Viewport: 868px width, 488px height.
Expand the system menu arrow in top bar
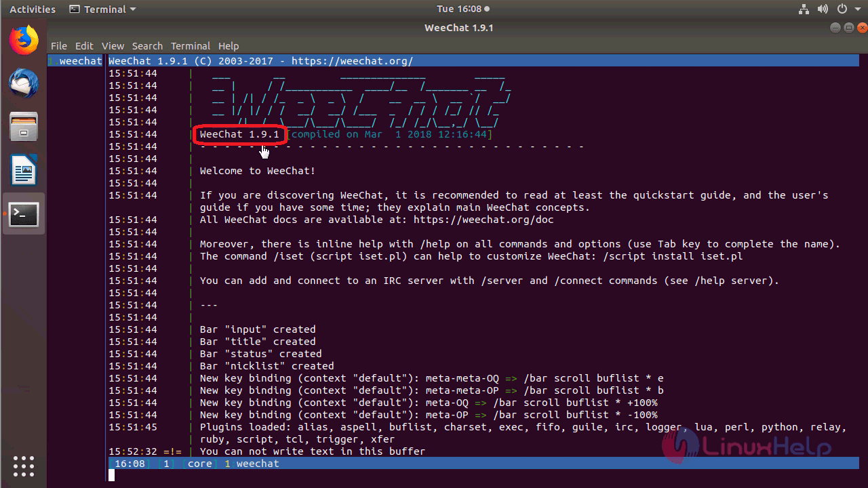click(x=857, y=9)
